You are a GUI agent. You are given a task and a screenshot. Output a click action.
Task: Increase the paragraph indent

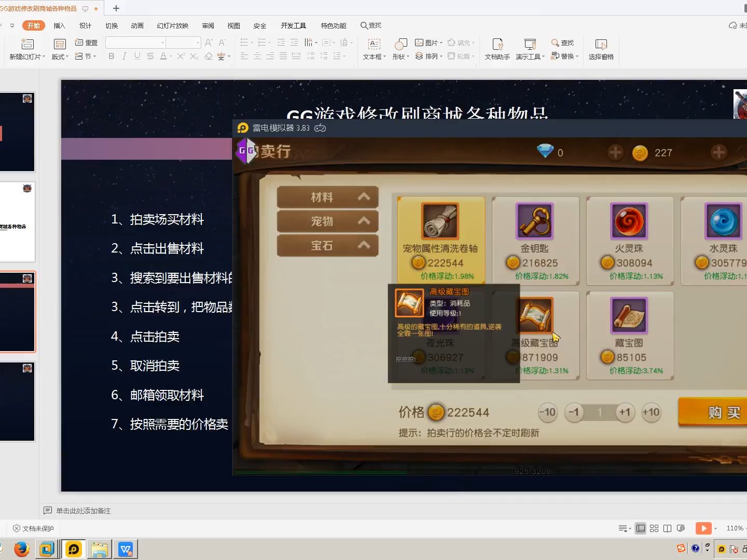tap(294, 43)
